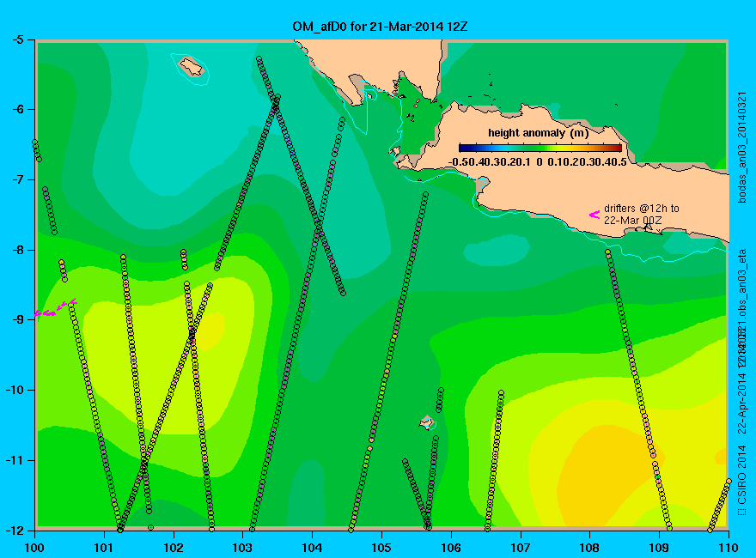Click the y-axis label -5

click(x=17, y=39)
